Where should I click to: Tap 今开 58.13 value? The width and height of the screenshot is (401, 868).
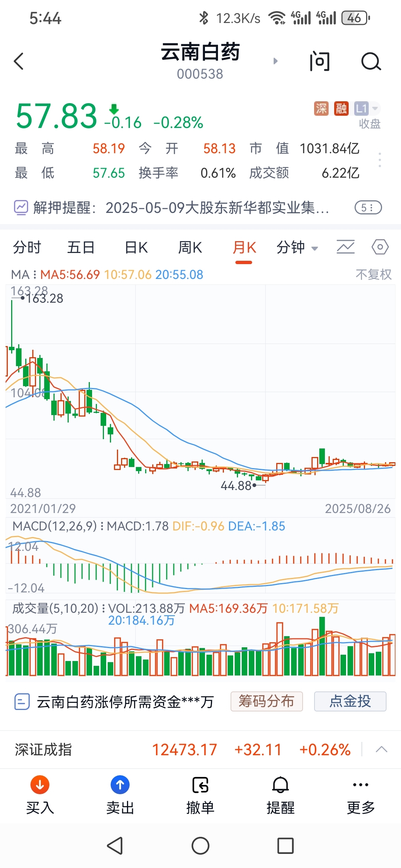click(x=219, y=148)
